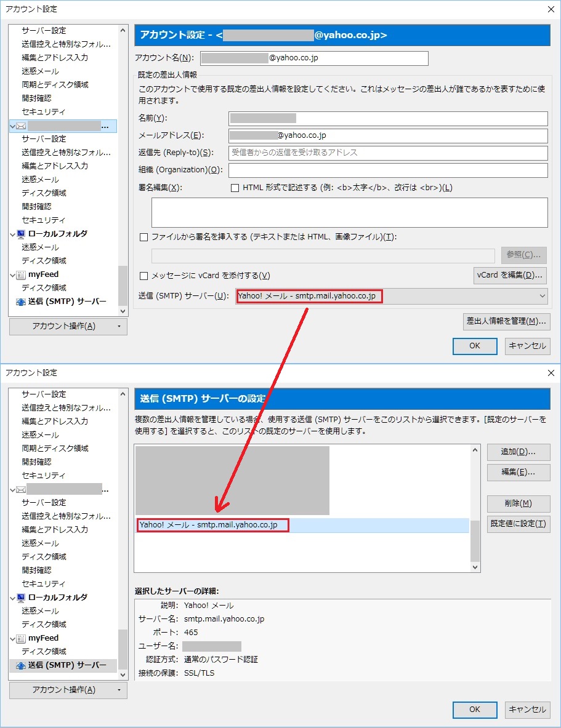Click the 返信先 (Reply-to) input field
This screenshot has height=728, width=561.
click(x=388, y=153)
